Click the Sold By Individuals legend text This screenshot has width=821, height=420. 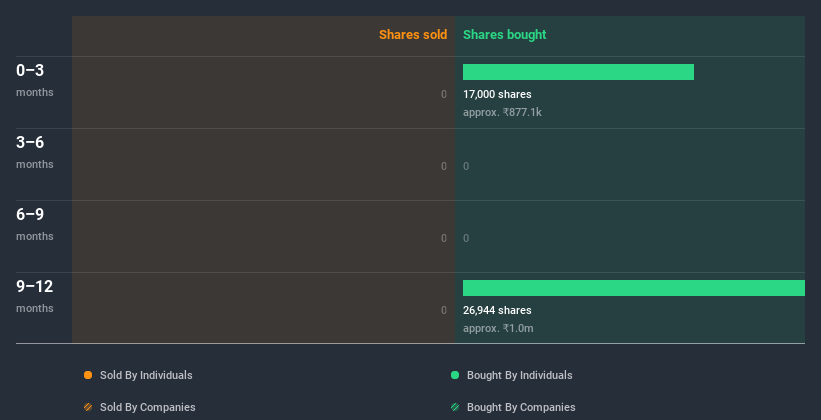(x=146, y=375)
